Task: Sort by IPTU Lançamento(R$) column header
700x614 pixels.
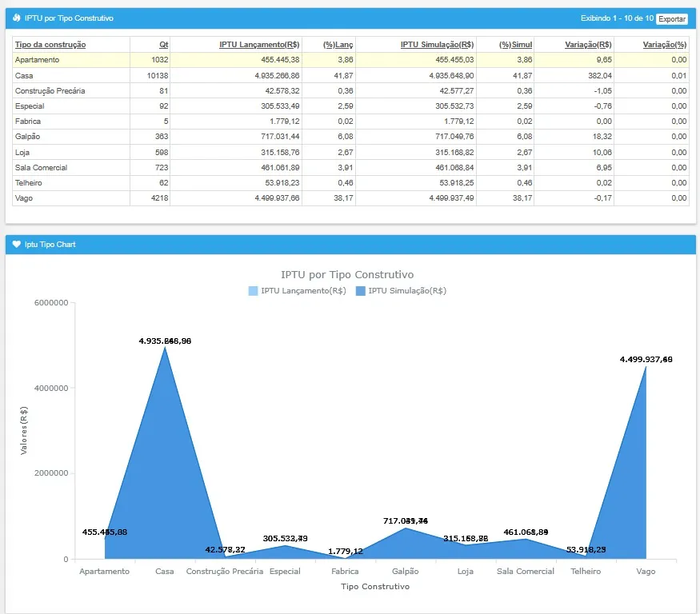Action: point(259,45)
